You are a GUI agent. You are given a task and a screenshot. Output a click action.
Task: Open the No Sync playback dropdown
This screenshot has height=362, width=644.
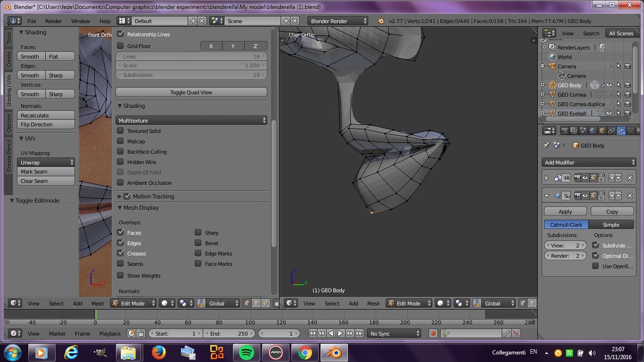click(x=394, y=333)
